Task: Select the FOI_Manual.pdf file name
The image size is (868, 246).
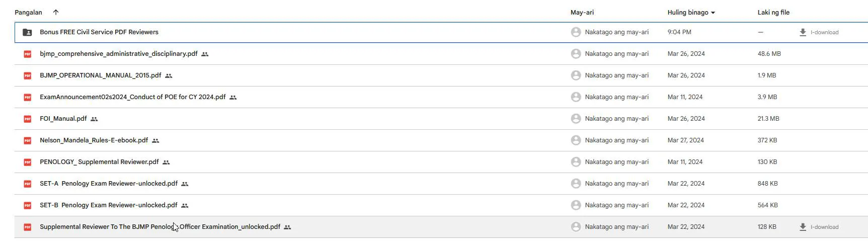Action: tap(63, 119)
